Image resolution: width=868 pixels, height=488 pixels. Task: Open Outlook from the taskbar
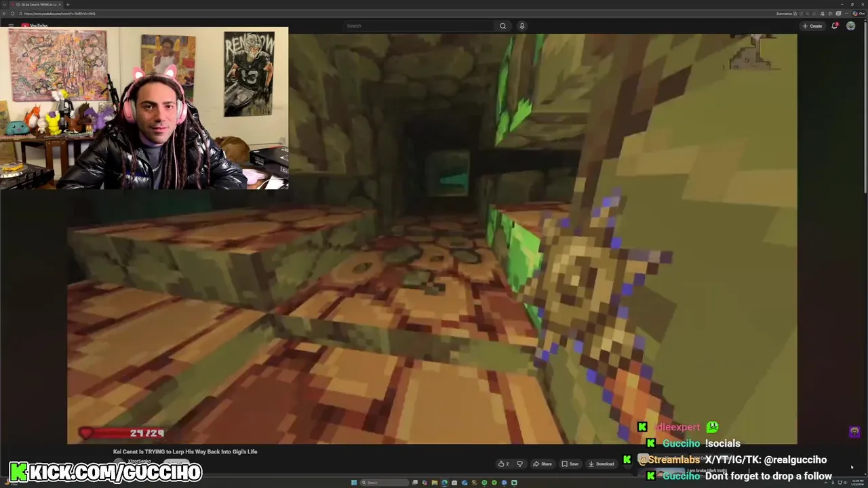pos(465,483)
